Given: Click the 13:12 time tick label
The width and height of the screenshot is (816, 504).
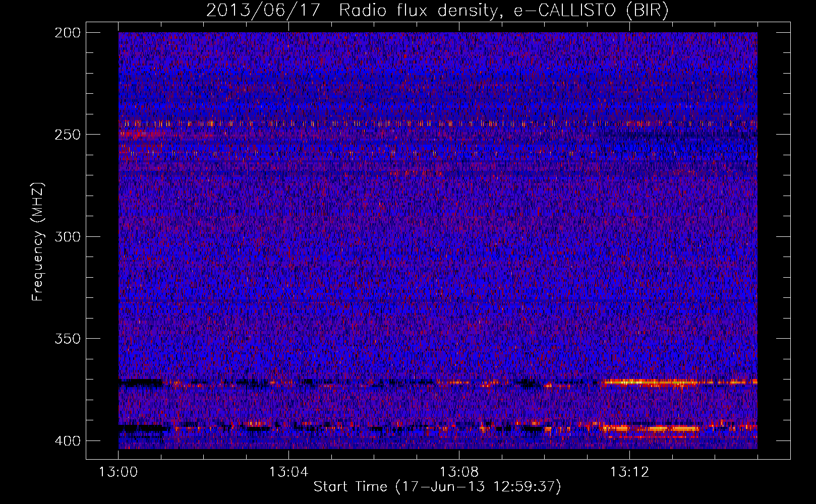Looking at the screenshot, I should click(x=629, y=472).
